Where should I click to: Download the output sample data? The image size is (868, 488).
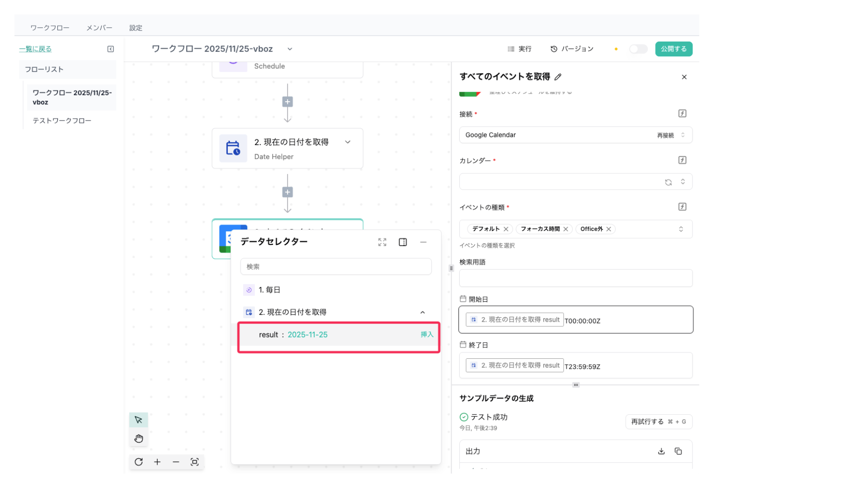[661, 451]
